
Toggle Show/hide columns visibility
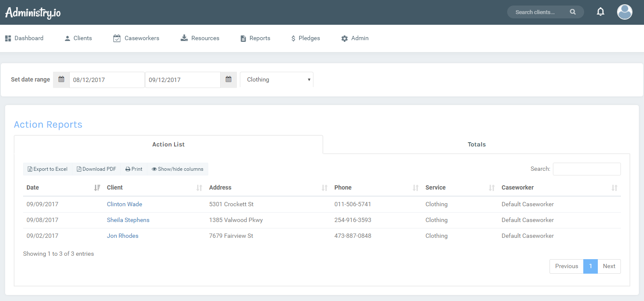tap(177, 169)
